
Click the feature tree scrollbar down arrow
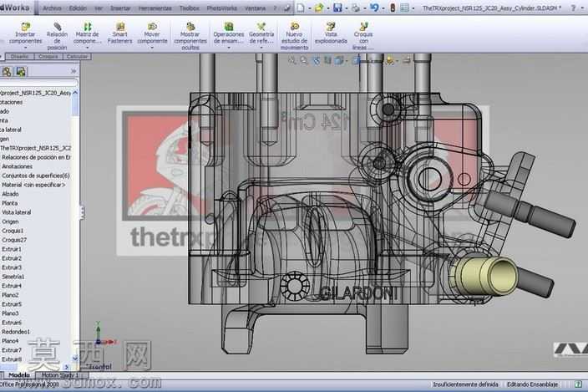75,359
